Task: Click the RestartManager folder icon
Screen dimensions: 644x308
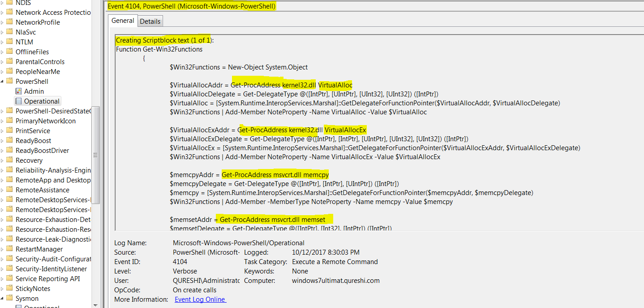Action: 10,249
